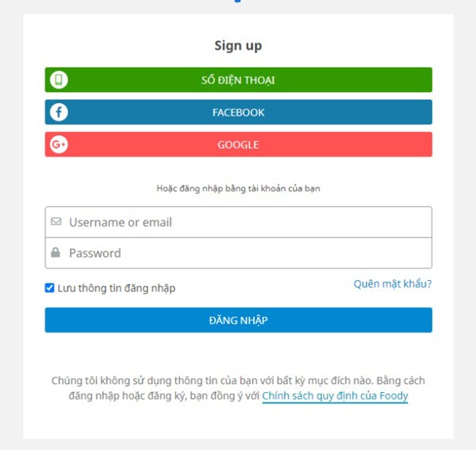
Task: Click the phone icon on the green button
Action: pyautogui.click(x=59, y=80)
